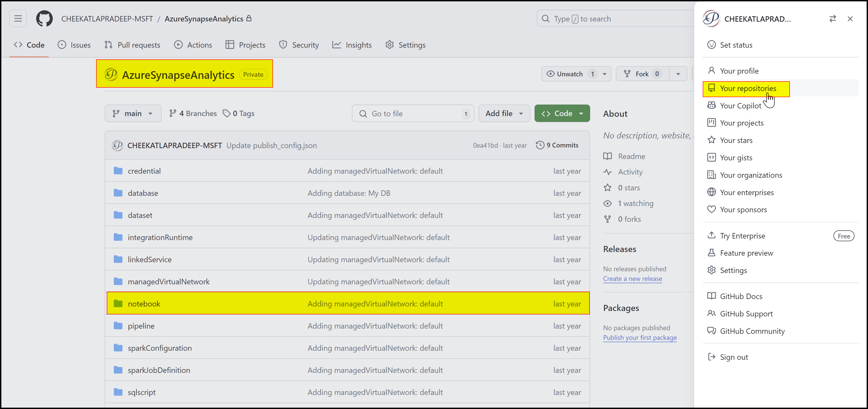
Task: Open the notebook folder
Action: coord(144,304)
